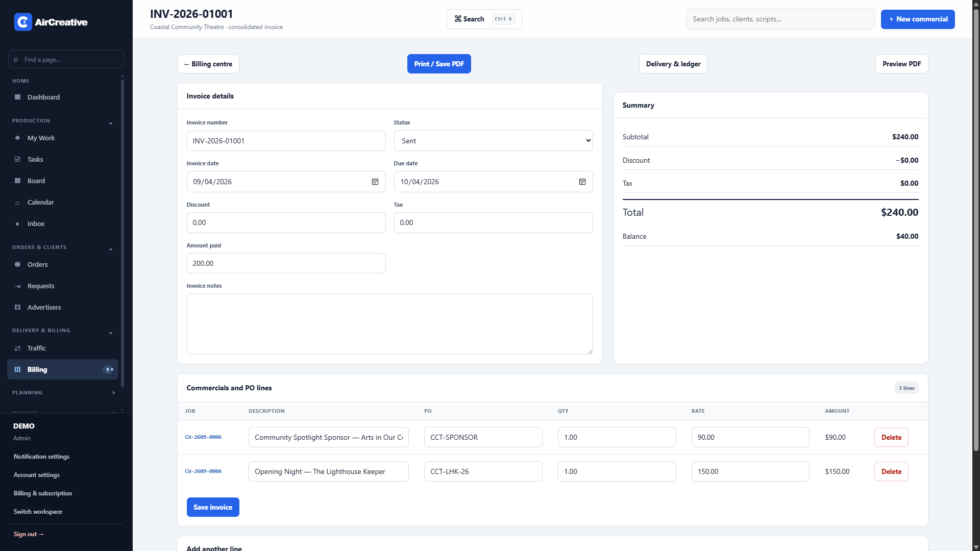Click the New commercial button

[x=918, y=19]
